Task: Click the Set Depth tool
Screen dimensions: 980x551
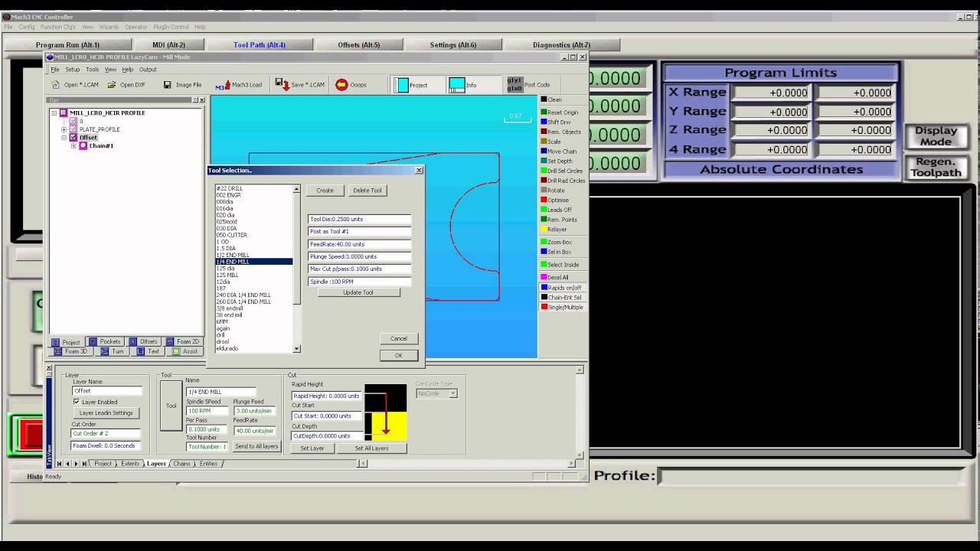Action: [557, 161]
